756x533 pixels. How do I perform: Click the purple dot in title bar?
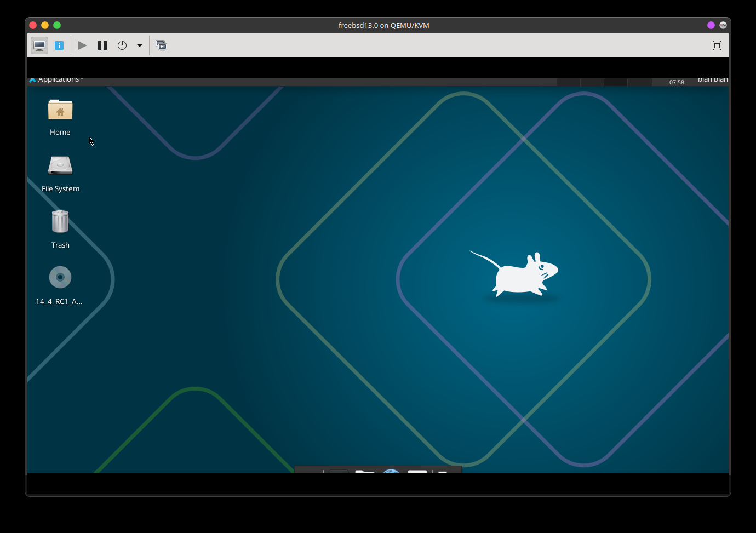[x=711, y=25]
